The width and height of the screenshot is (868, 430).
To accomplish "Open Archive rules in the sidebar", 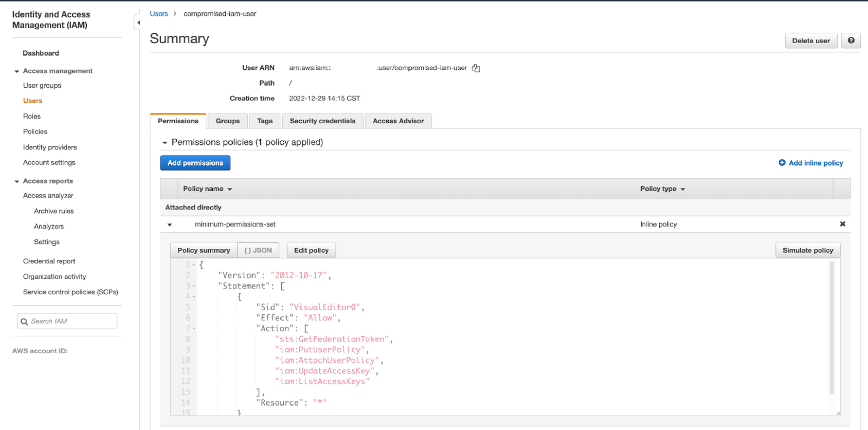I will click(54, 211).
